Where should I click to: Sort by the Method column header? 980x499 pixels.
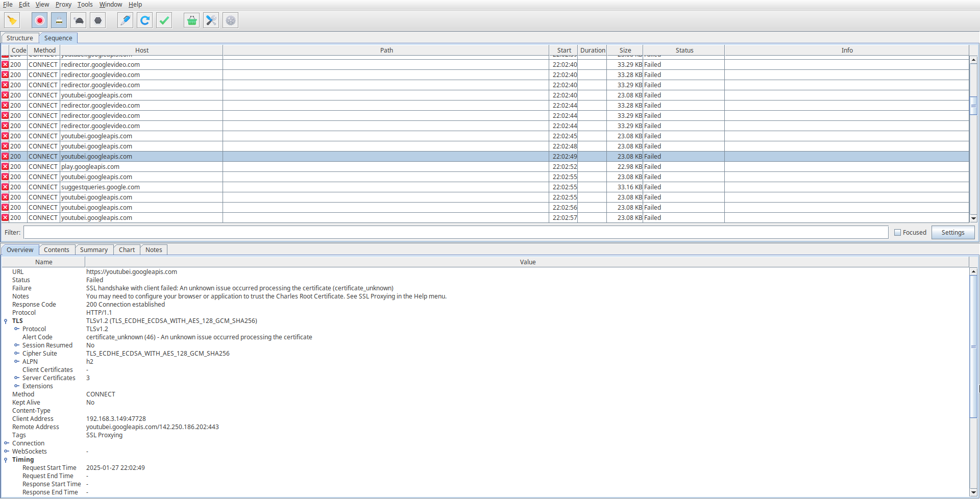44,51
